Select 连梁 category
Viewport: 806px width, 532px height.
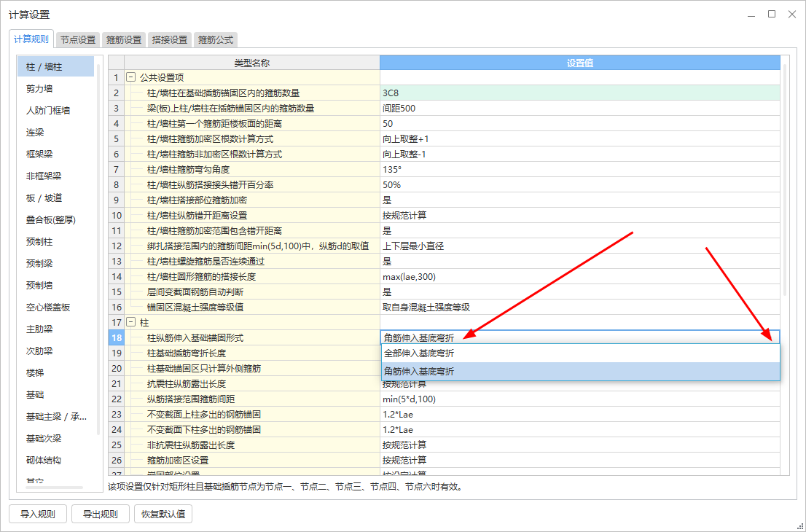pos(56,133)
